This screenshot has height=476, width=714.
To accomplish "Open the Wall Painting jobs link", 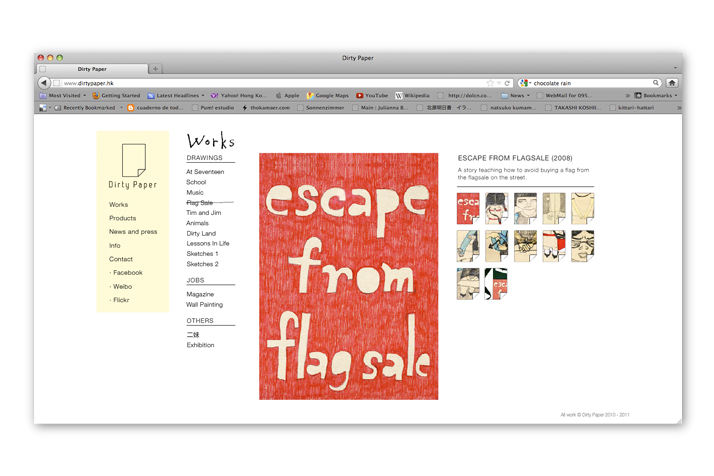I will click(204, 305).
